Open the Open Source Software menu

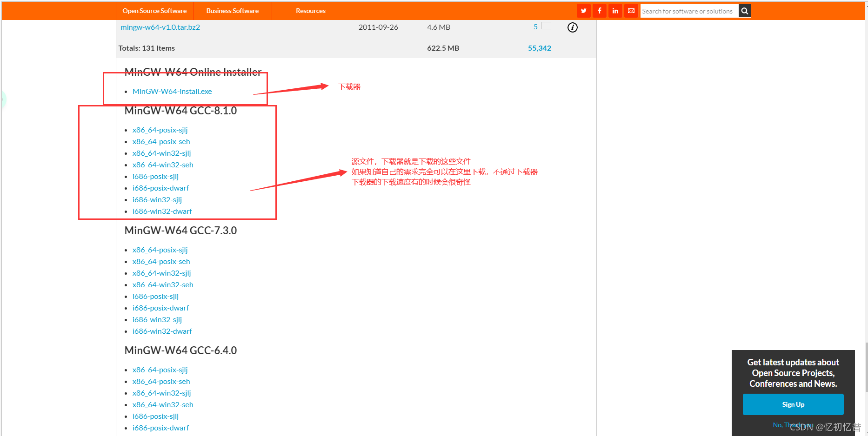click(154, 11)
